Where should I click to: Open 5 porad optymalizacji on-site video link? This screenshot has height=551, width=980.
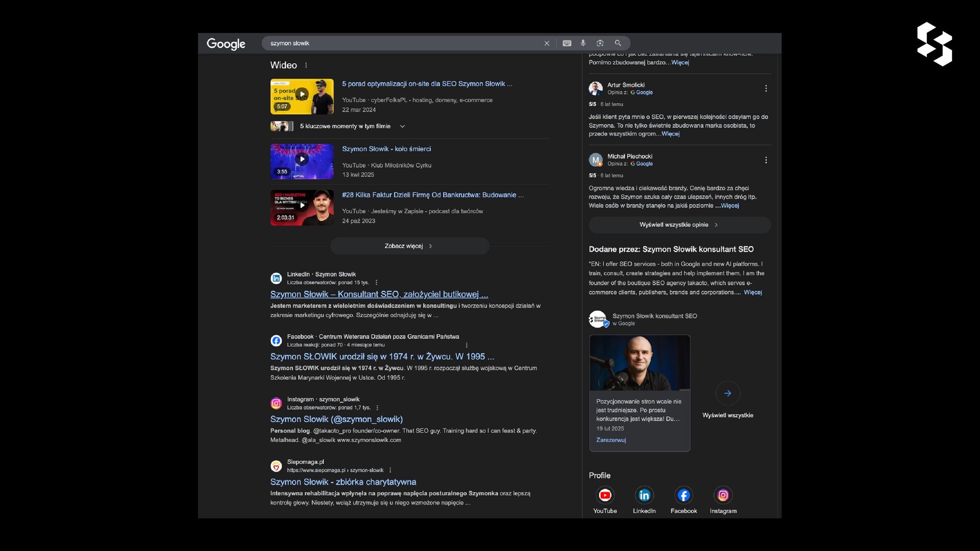point(427,84)
